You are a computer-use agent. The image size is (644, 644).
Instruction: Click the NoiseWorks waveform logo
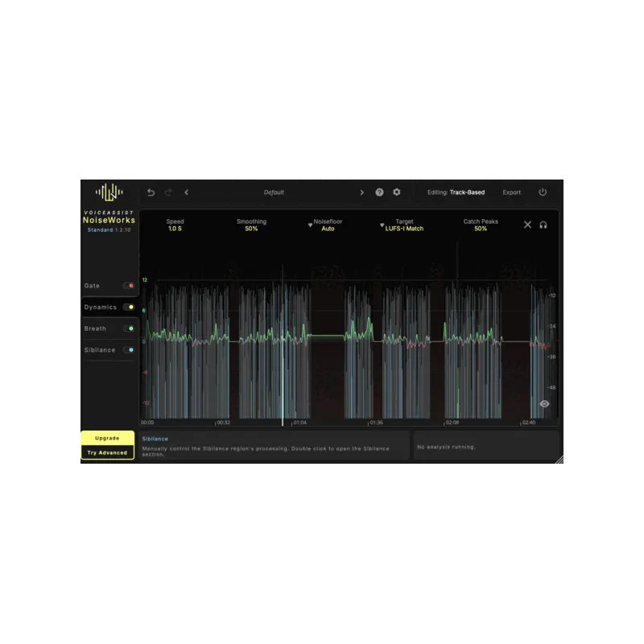109,192
